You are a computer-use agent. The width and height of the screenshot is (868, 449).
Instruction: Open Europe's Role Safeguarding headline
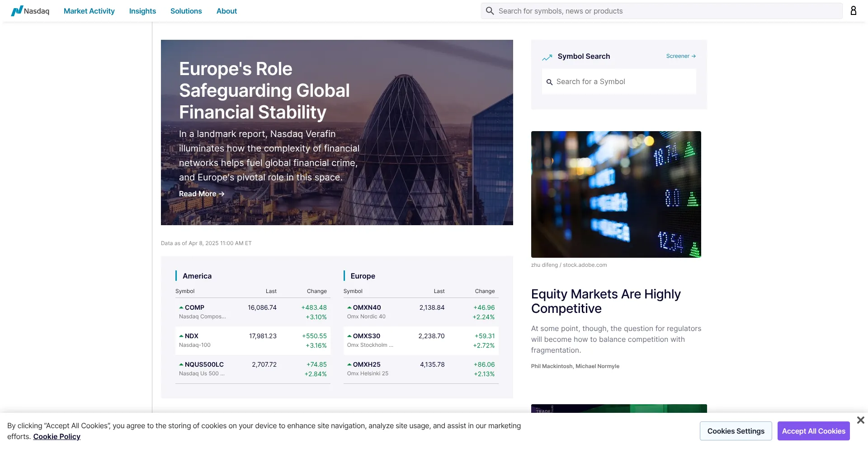(264, 90)
